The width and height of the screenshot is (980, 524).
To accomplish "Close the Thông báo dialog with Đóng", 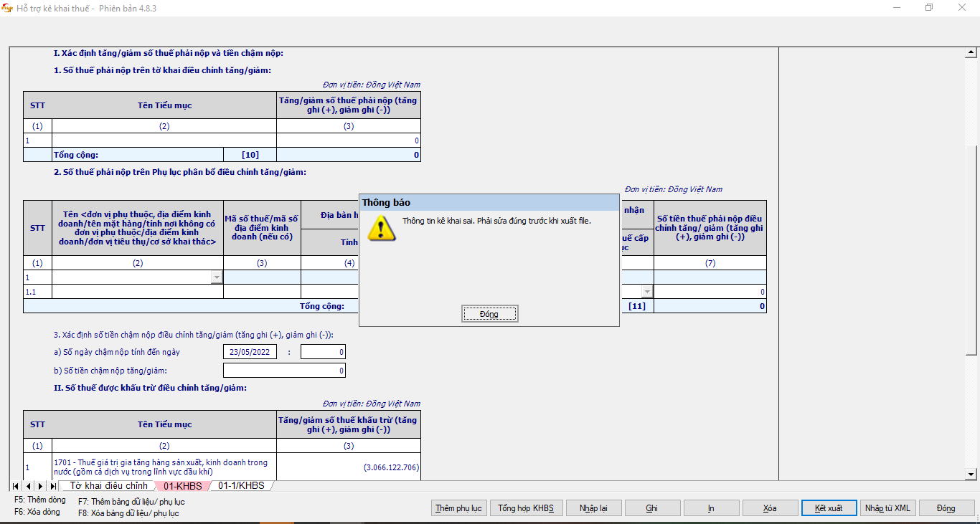I will pyautogui.click(x=489, y=314).
